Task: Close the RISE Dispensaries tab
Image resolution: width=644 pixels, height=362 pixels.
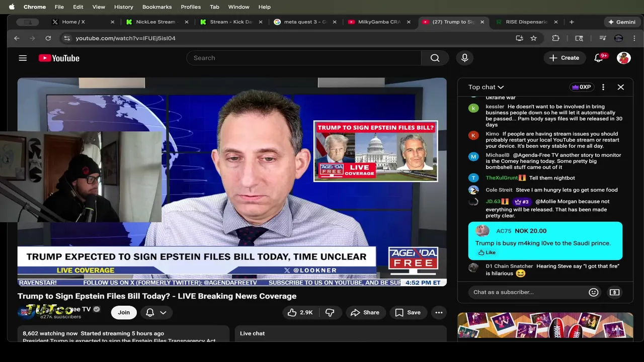Action: (556, 22)
